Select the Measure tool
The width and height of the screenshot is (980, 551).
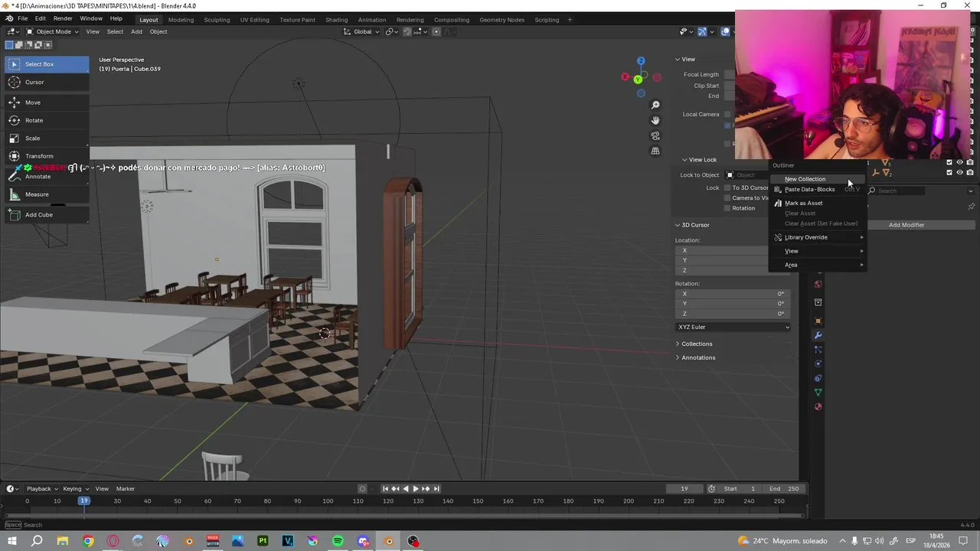[x=47, y=194]
